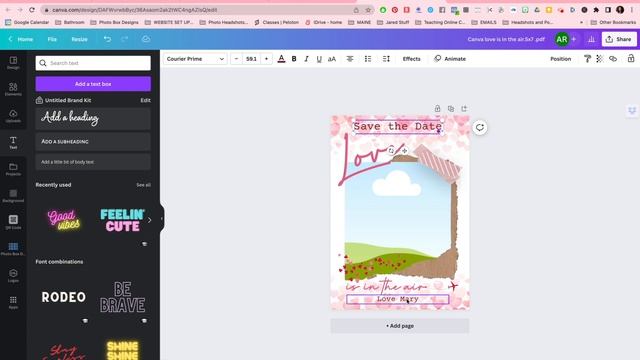640x360 pixels.
Task: Decrease font size with minus button
Action: (236, 59)
